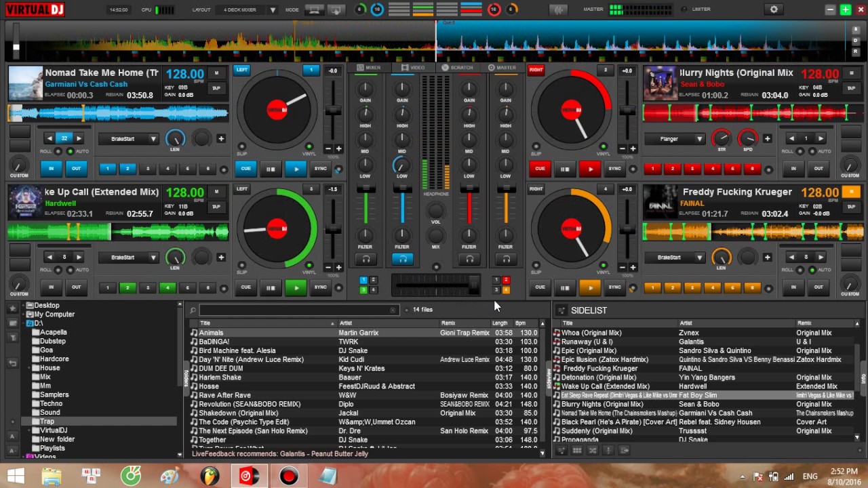Toggle VINYL mode on deck 1
The height and width of the screenshot is (488, 868).
[309, 146]
